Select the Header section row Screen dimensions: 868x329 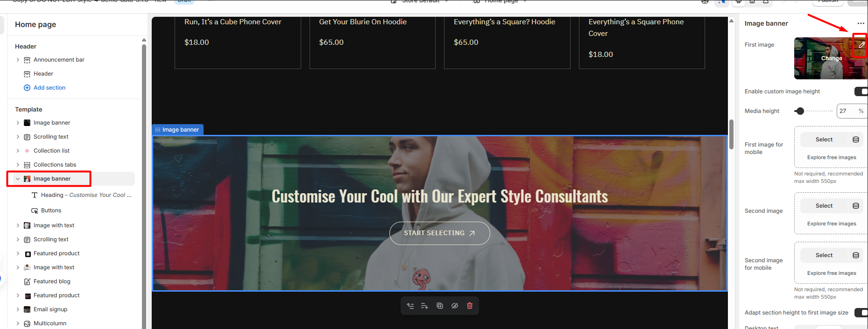click(75, 74)
